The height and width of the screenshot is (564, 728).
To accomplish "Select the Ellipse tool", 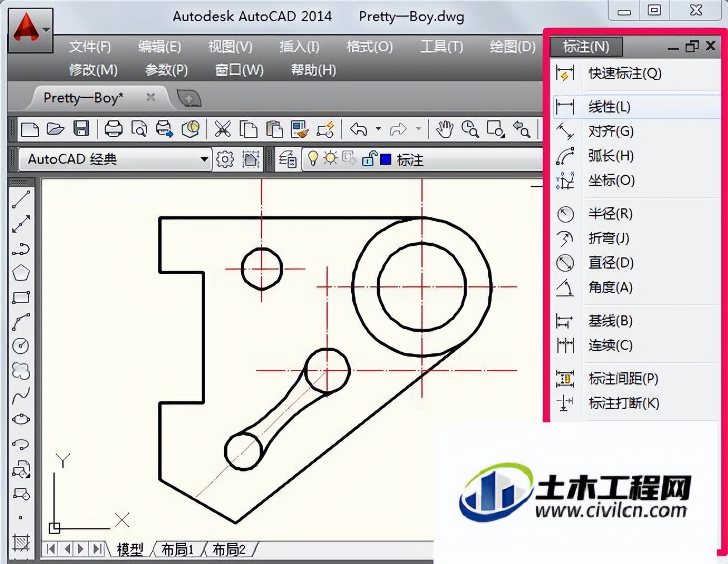I will 21,419.
